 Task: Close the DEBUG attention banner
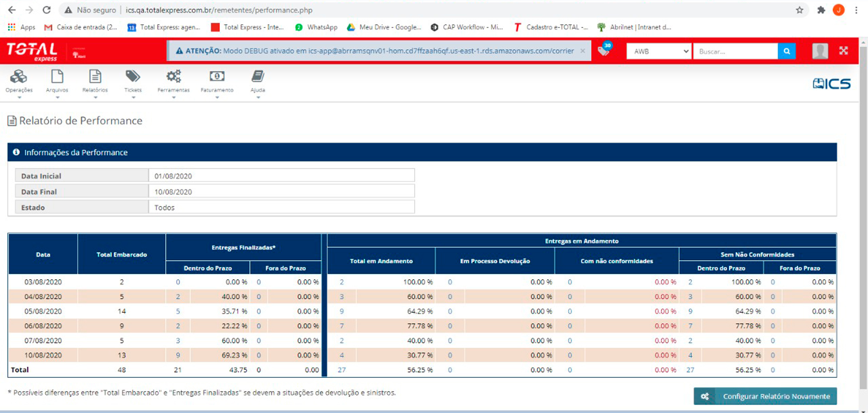coord(583,51)
